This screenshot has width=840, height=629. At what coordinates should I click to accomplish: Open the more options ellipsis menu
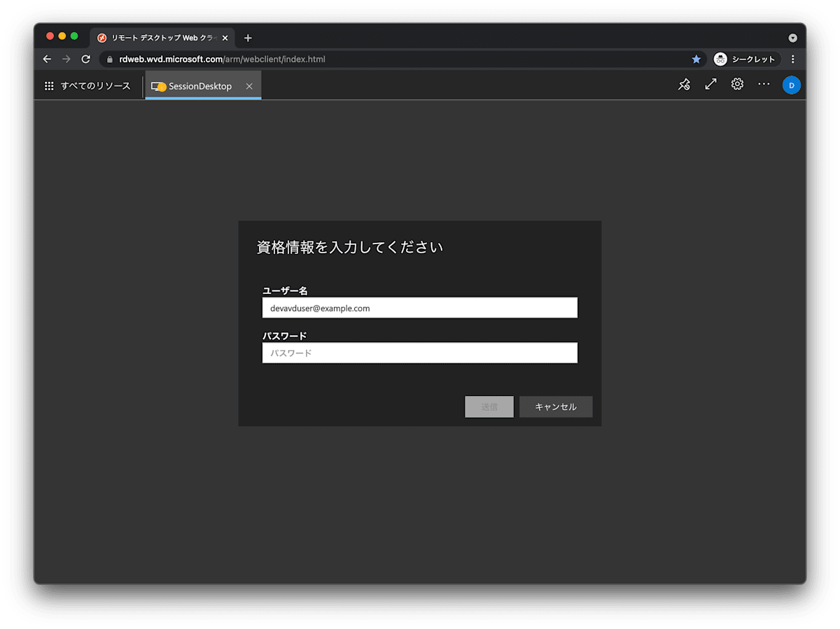[x=764, y=84]
